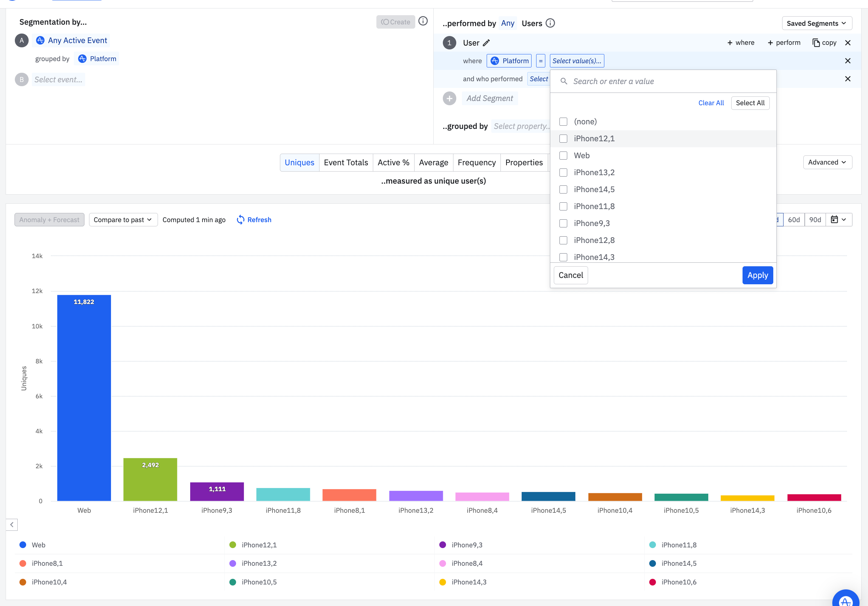
Task: Click the info icon next to Users
Action: point(550,23)
